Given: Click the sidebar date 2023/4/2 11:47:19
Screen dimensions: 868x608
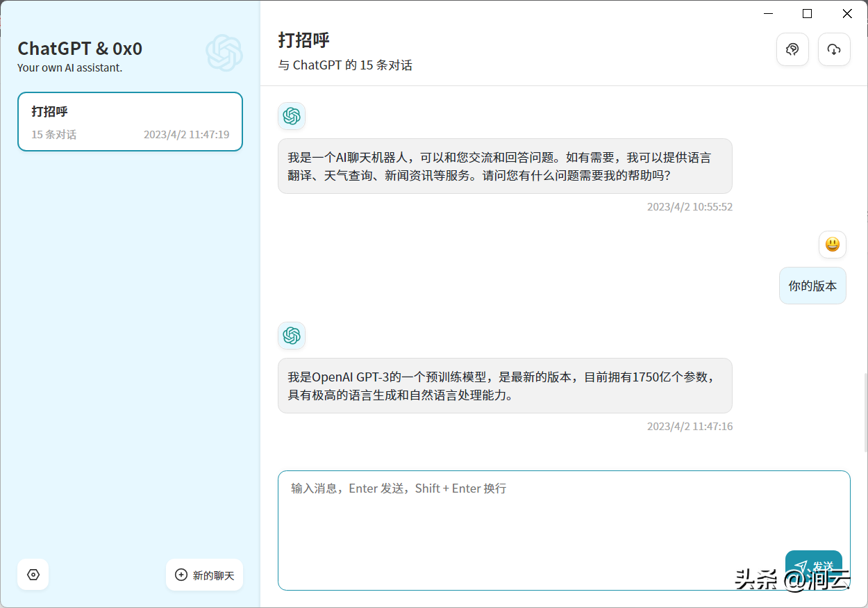Looking at the screenshot, I should [187, 135].
